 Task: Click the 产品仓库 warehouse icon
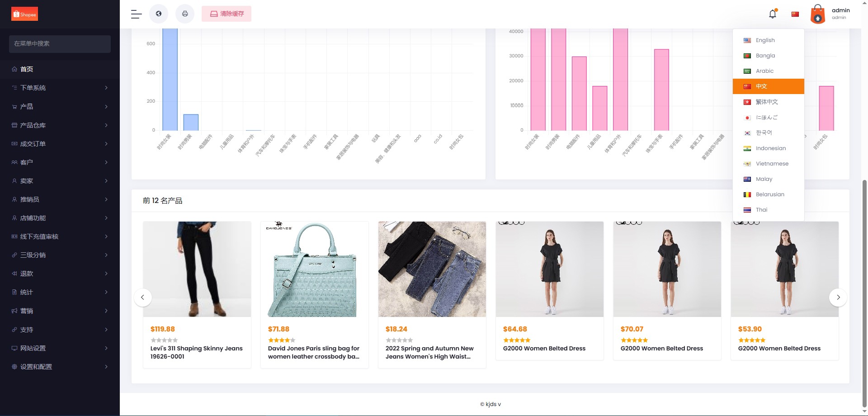(14, 125)
